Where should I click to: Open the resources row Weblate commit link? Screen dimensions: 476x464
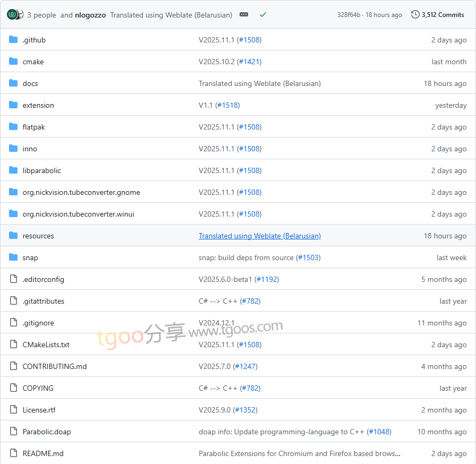pyautogui.click(x=259, y=236)
